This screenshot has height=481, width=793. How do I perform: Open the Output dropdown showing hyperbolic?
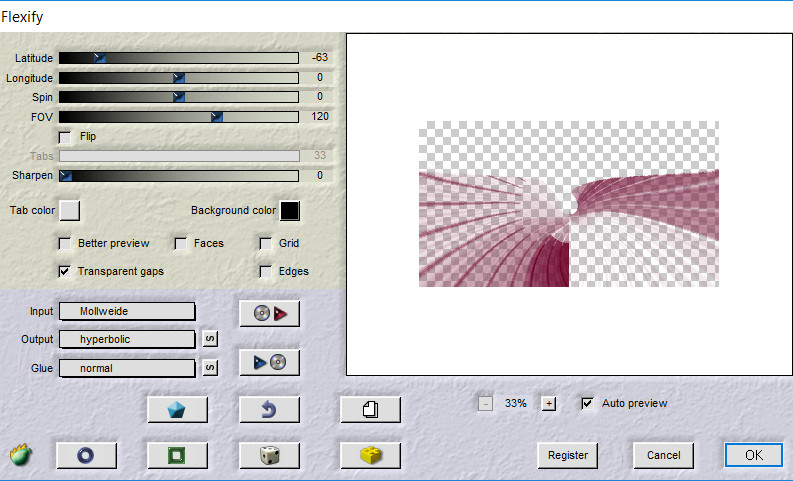pyautogui.click(x=127, y=340)
